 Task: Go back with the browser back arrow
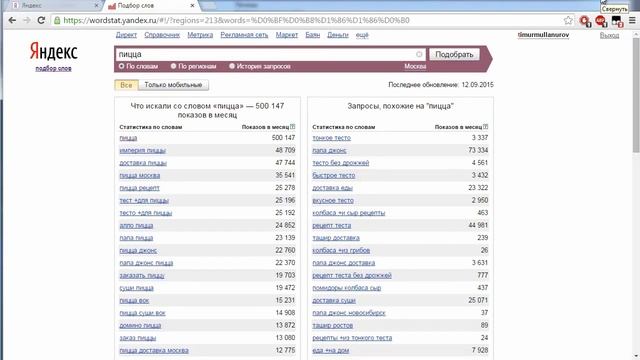coord(12,20)
